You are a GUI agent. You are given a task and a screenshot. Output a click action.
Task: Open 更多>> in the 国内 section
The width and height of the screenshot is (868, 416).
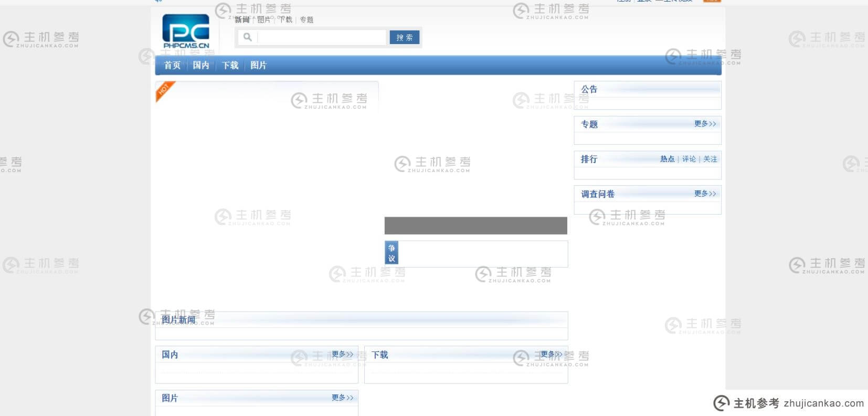[x=343, y=355]
